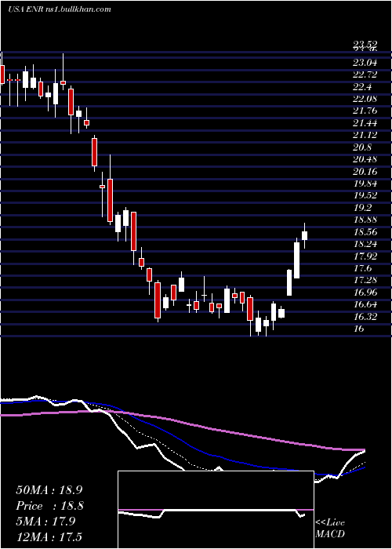Click the 16.96 price axis label
Image resolution: width=392 pixels, height=549 pixels.
365,293
